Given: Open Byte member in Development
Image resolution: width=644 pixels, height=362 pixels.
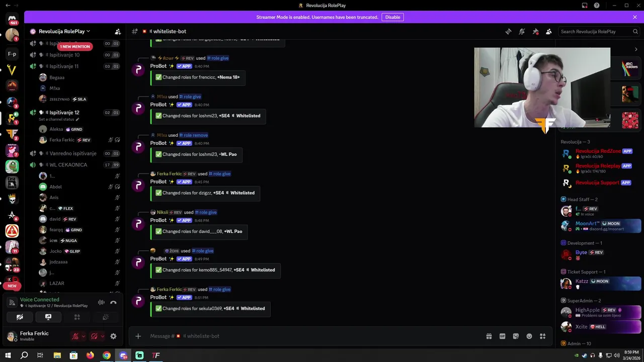Looking at the screenshot, I should [601, 254].
